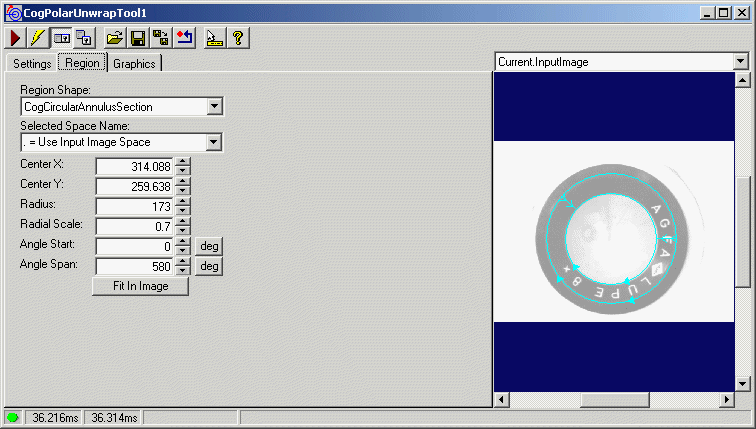This screenshot has width=756, height=429.
Task: Open a saved tool file
Action: point(115,38)
